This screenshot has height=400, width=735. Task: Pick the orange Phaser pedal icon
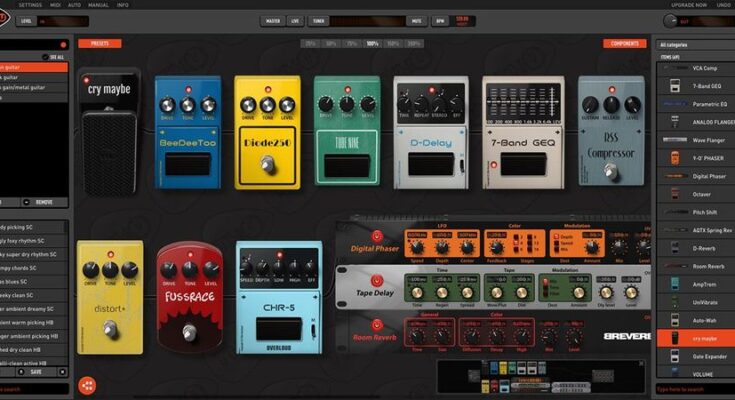click(x=675, y=158)
